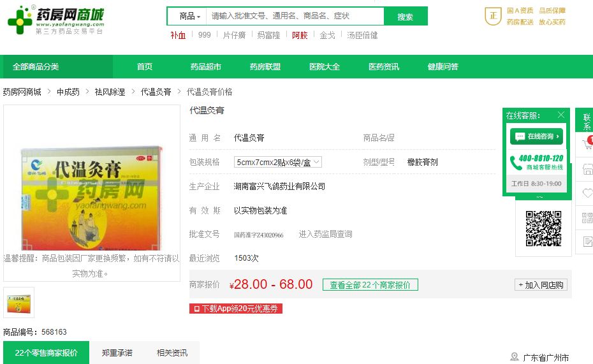The image size is (593, 364).
Task: Open the 医院大全 nav item
Action: (325, 66)
